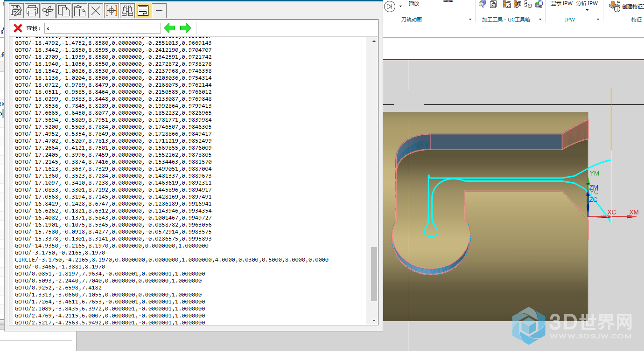The height and width of the screenshot is (351, 644).
Task: Open dropdown beside playback step button
Action: pos(400,7)
